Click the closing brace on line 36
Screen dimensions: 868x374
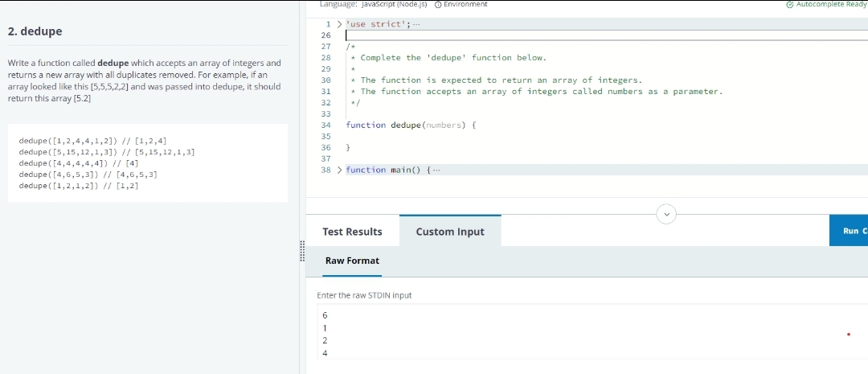click(x=348, y=148)
